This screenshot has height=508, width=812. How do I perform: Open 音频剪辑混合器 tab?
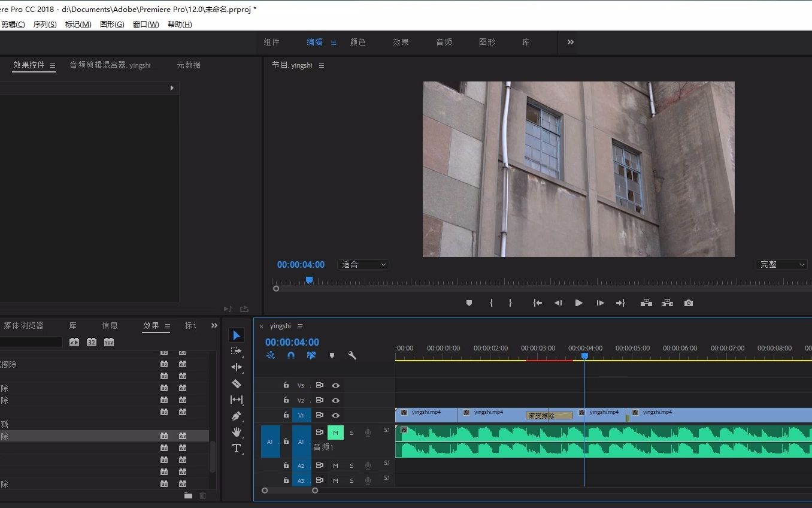coord(110,65)
